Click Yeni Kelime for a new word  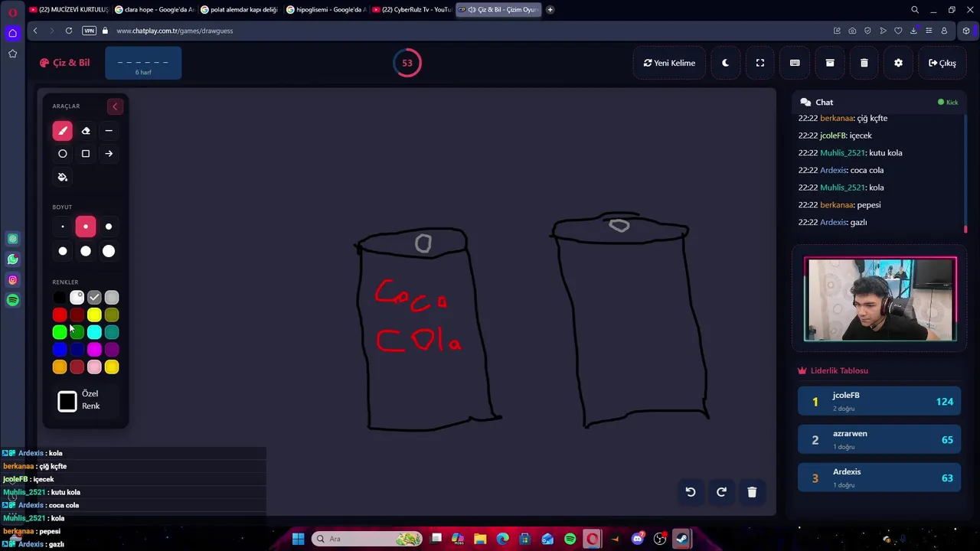pyautogui.click(x=669, y=63)
